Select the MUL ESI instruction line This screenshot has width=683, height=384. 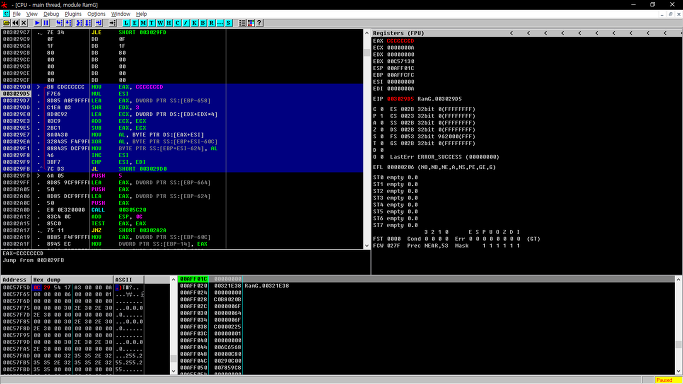pyautogui.click(x=182, y=94)
